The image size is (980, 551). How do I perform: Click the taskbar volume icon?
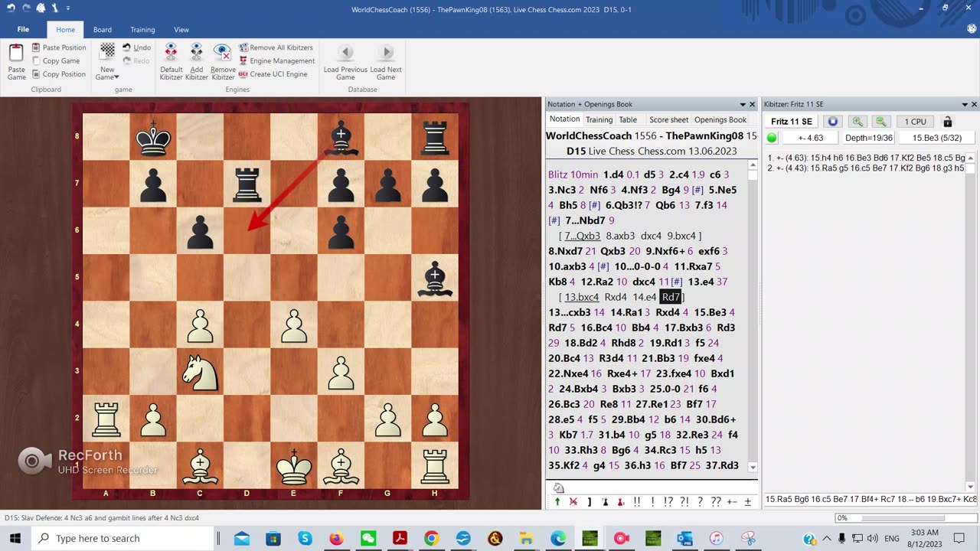tap(873, 538)
